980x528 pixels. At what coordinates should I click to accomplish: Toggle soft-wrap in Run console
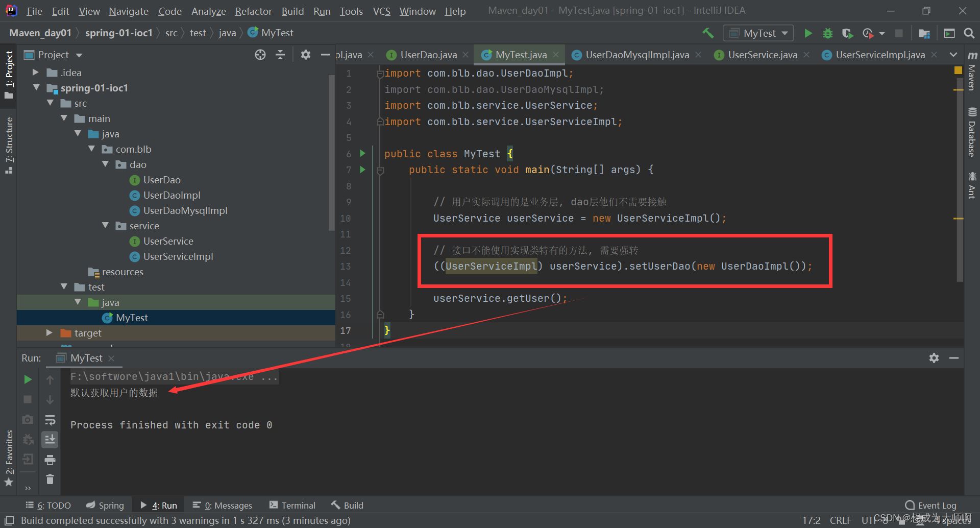click(50, 420)
